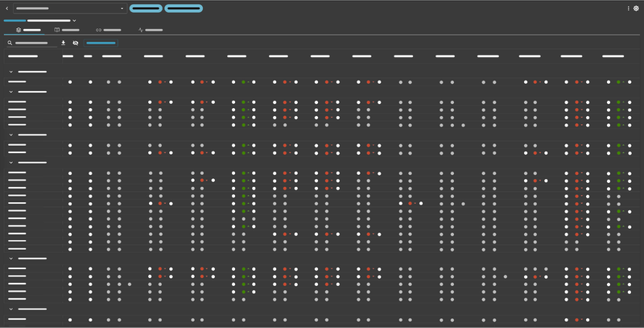Click the chain link icon on third tab

coord(98,30)
